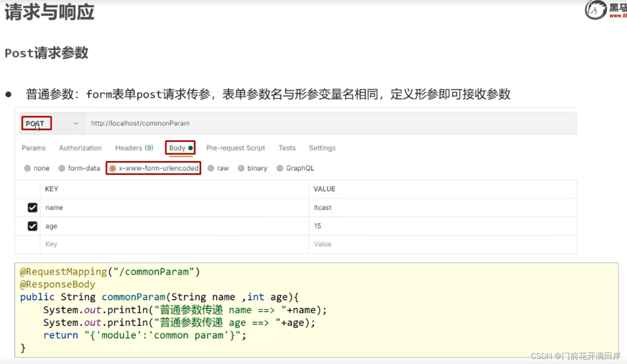Open the Pre-request Script tab
Viewport: 627px width, 364px height.
click(236, 148)
